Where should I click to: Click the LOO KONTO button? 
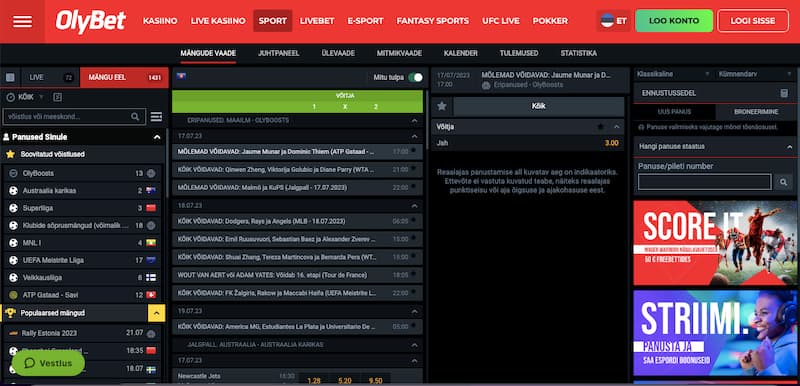click(x=674, y=21)
